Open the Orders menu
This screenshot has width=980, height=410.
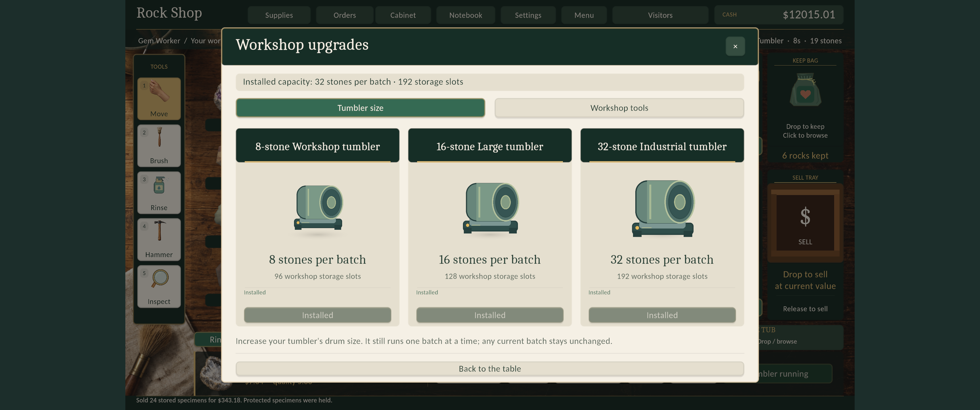345,15
